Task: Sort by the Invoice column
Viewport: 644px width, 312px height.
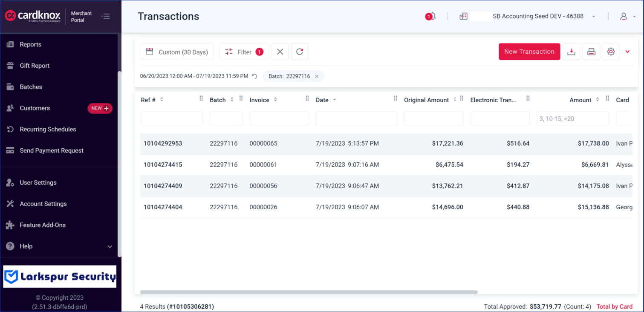Action: coord(275,99)
